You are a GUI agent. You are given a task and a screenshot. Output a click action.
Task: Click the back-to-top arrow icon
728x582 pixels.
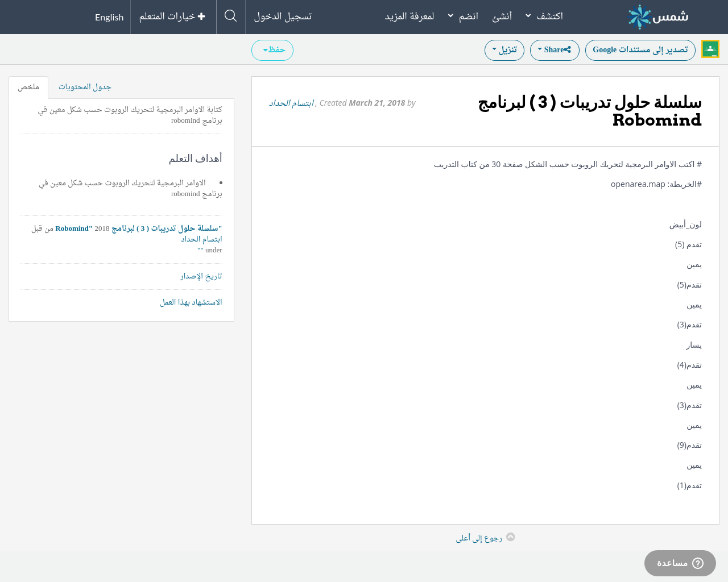coord(510,537)
